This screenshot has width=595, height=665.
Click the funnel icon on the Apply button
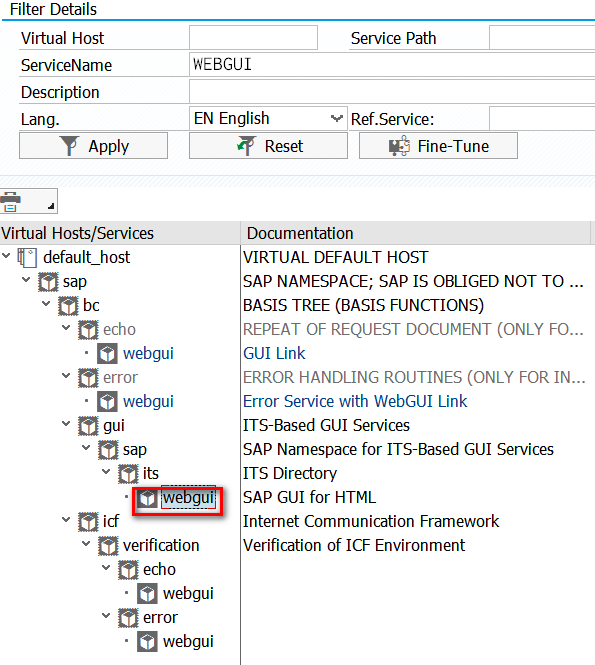tap(69, 146)
